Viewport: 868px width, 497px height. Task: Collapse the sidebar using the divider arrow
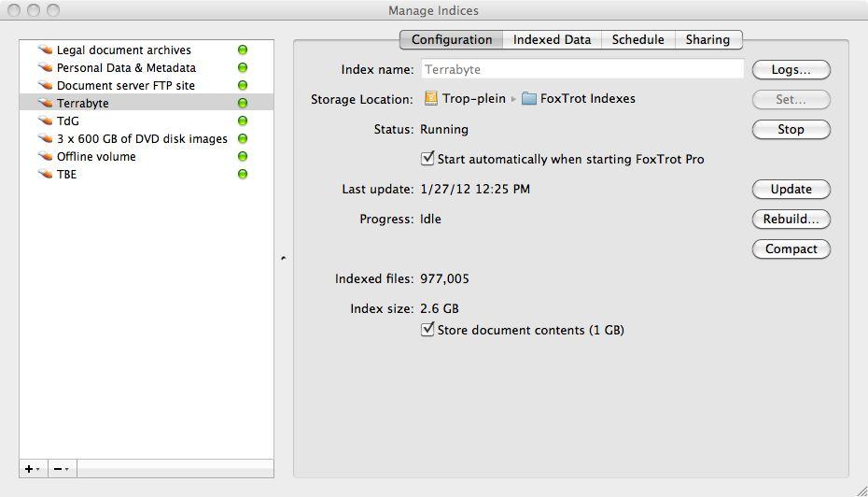coord(284,259)
